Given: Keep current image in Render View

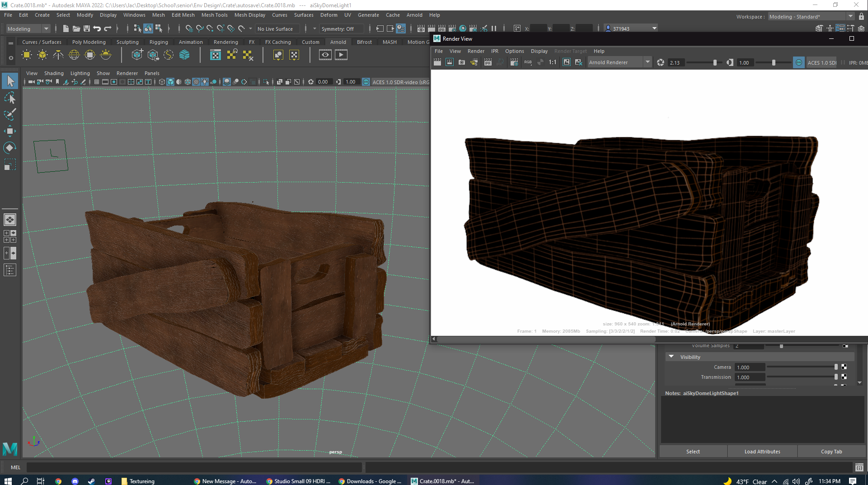Looking at the screenshot, I should (x=567, y=62).
